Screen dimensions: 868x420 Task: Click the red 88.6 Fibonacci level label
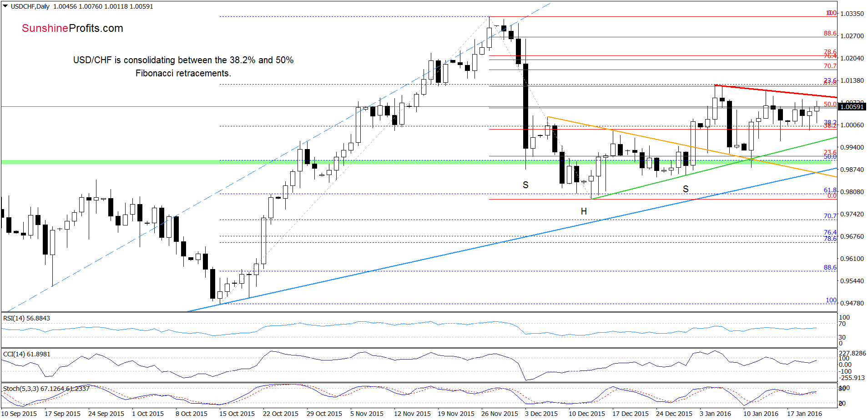(x=830, y=33)
